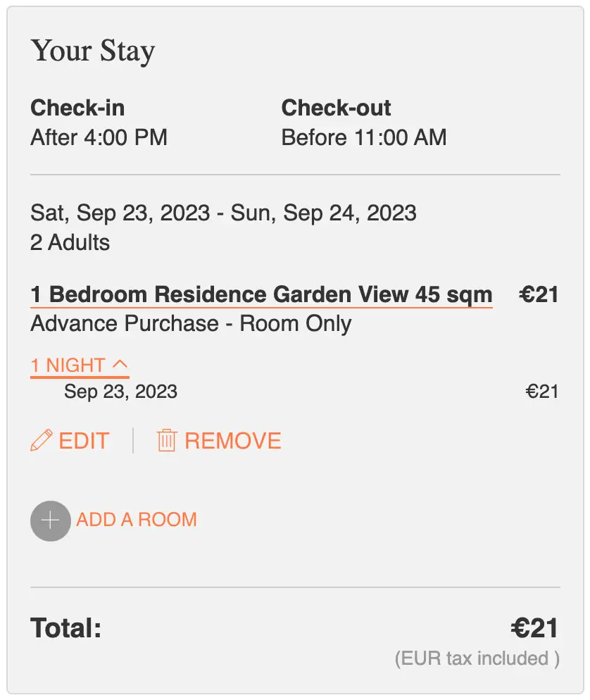Click the EUR tax included note
Screen dimensions: 590x700
(477, 659)
